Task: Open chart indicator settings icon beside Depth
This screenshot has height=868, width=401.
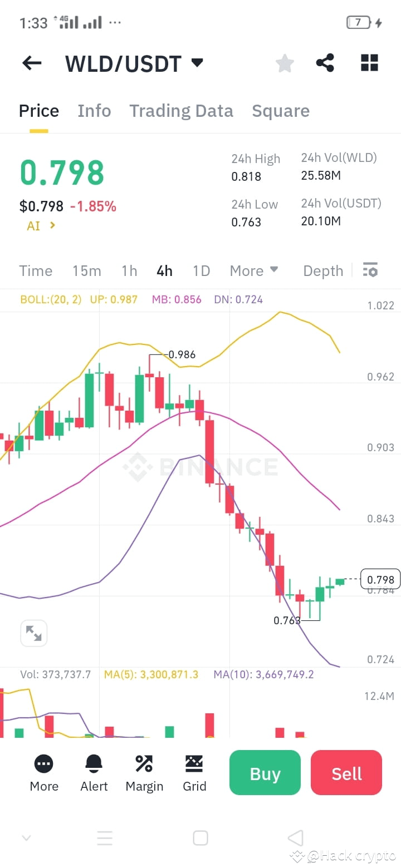Action: [370, 270]
